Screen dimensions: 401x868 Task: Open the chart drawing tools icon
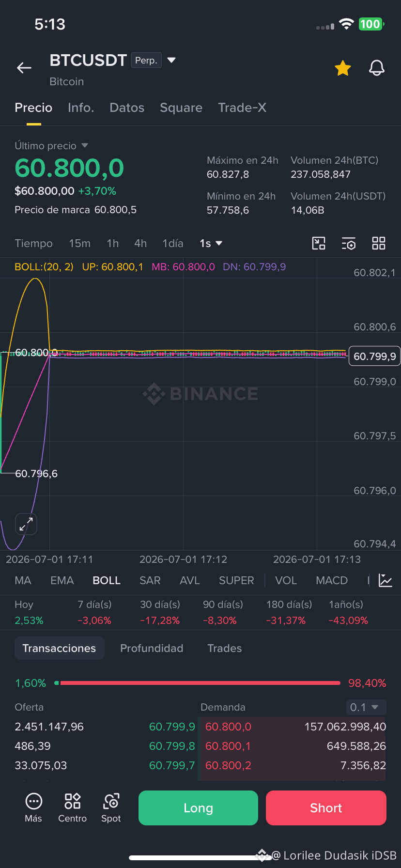[x=319, y=243]
